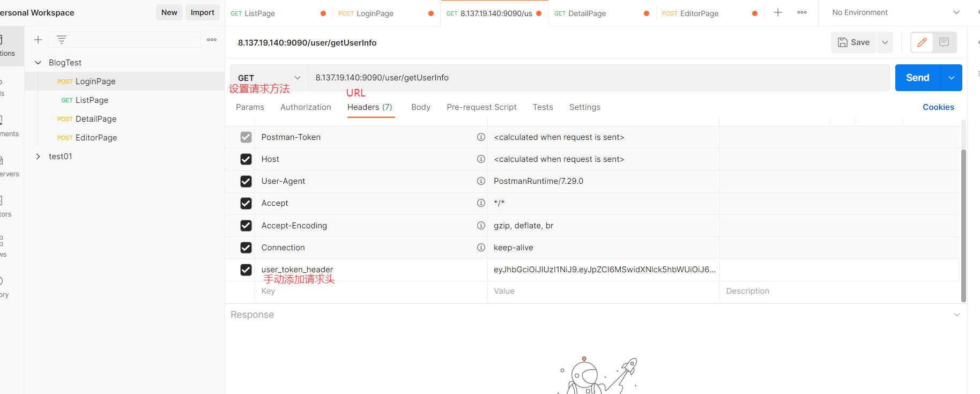Uncheck the Connection header
The height and width of the screenshot is (394, 980).
(x=246, y=248)
